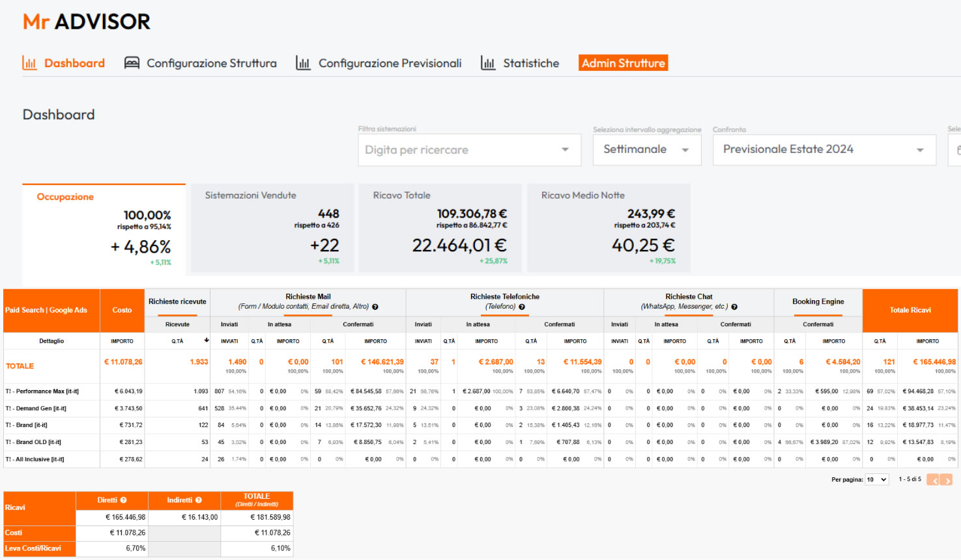Click the 6,70% direct leverage value

coord(136,548)
